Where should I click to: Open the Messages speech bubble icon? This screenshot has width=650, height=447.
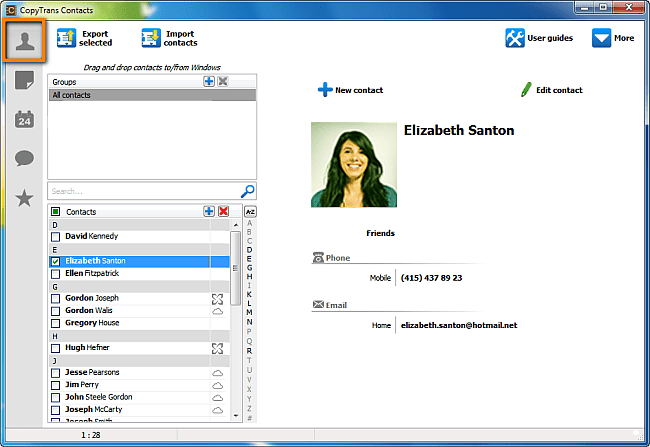point(24,159)
